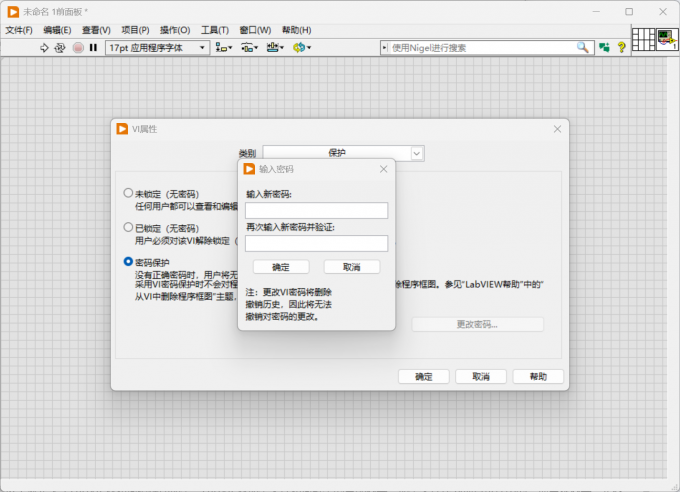Select 密码保护 radio option
The width and height of the screenshot is (680, 492).
point(128,262)
